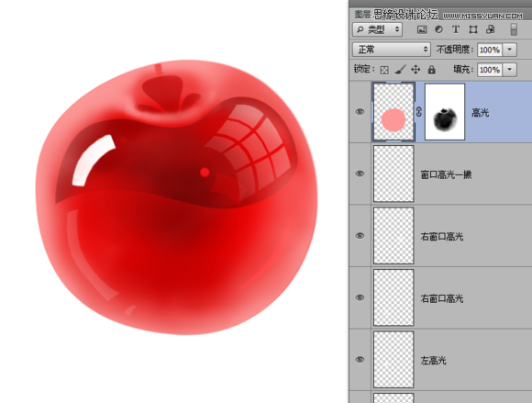This screenshot has width=532, height=403.
Task: Filter layers by pixel image type
Action: point(422,30)
